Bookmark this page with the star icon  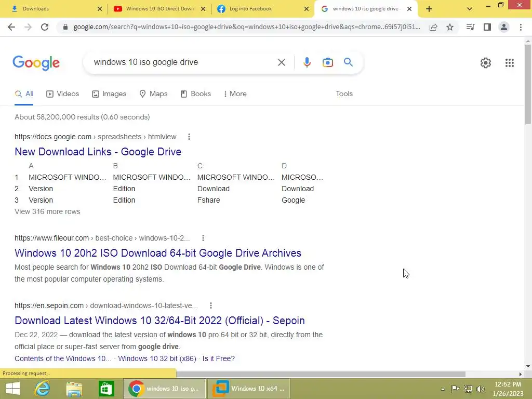coord(450,27)
